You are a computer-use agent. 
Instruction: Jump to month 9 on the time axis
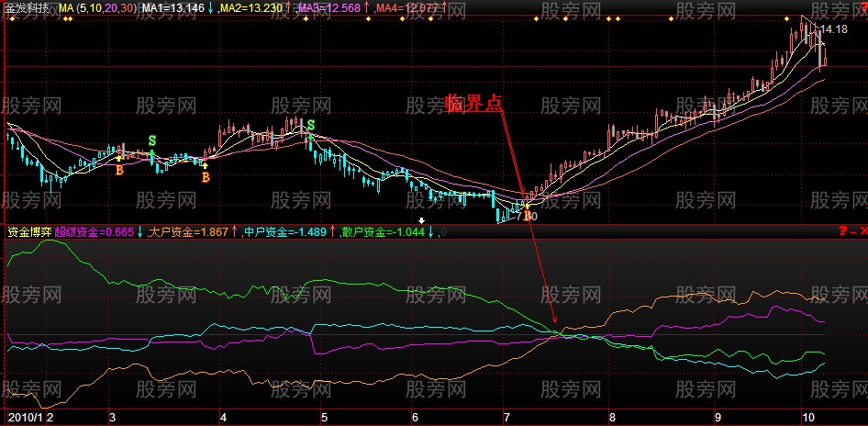tap(718, 416)
